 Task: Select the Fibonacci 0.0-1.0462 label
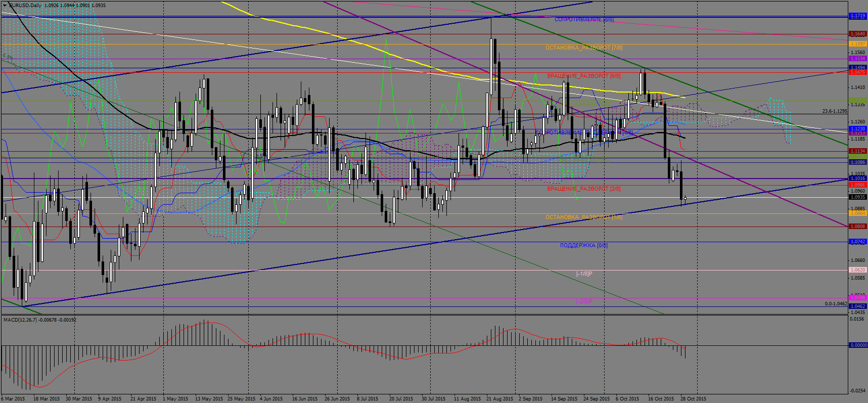click(x=836, y=304)
